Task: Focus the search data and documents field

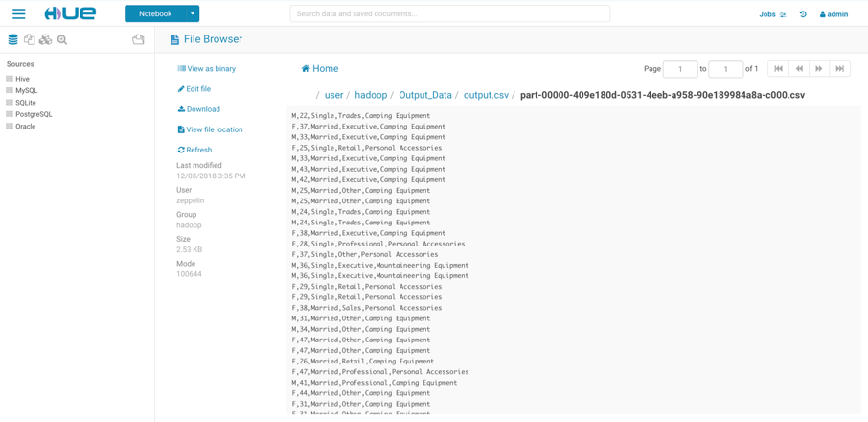Action: coord(450,13)
